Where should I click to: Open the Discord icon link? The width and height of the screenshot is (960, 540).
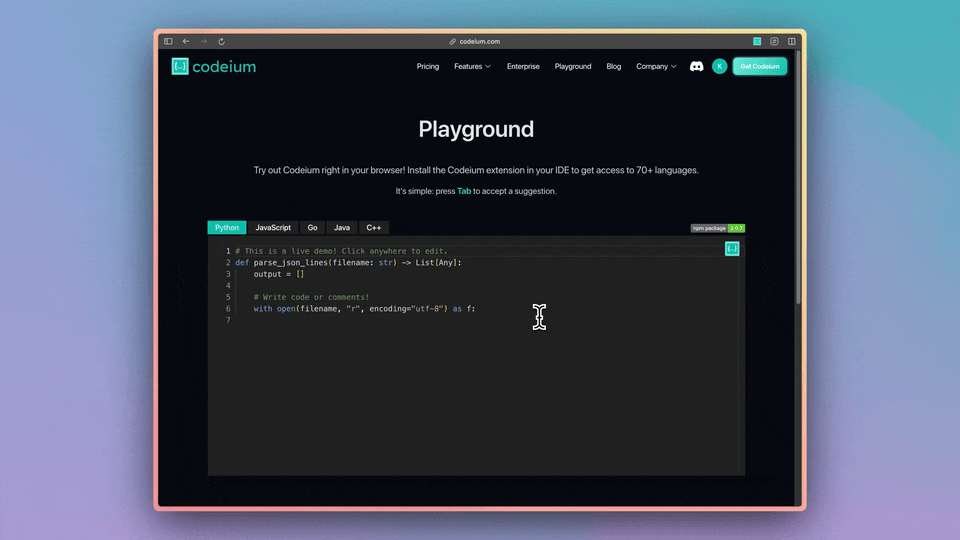(x=697, y=66)
